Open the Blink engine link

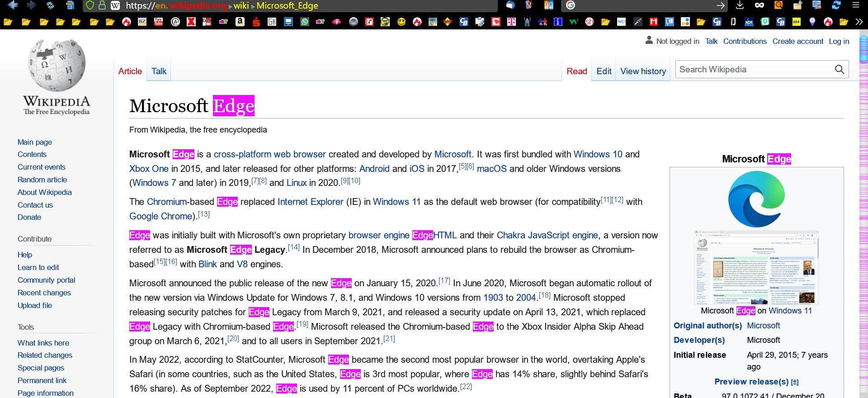[208, 264]
